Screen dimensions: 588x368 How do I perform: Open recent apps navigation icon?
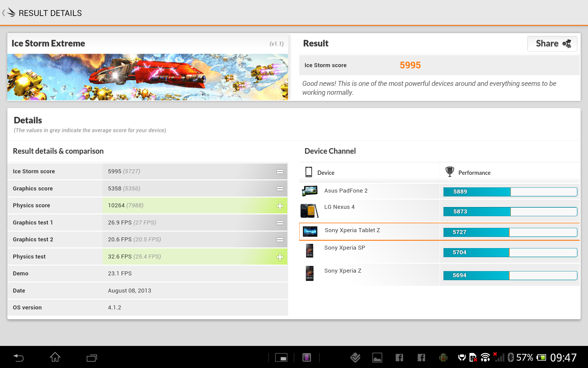pyautogui.click(x=92, y=358)
